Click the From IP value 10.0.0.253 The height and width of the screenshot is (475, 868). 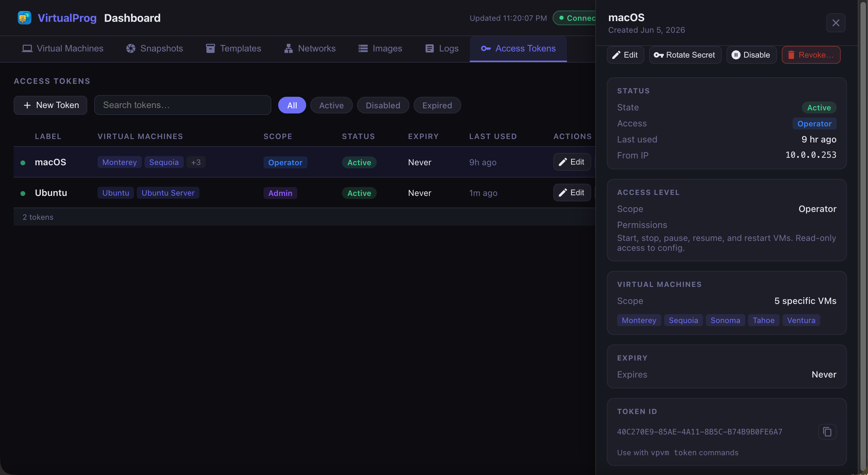coord(811,155)
